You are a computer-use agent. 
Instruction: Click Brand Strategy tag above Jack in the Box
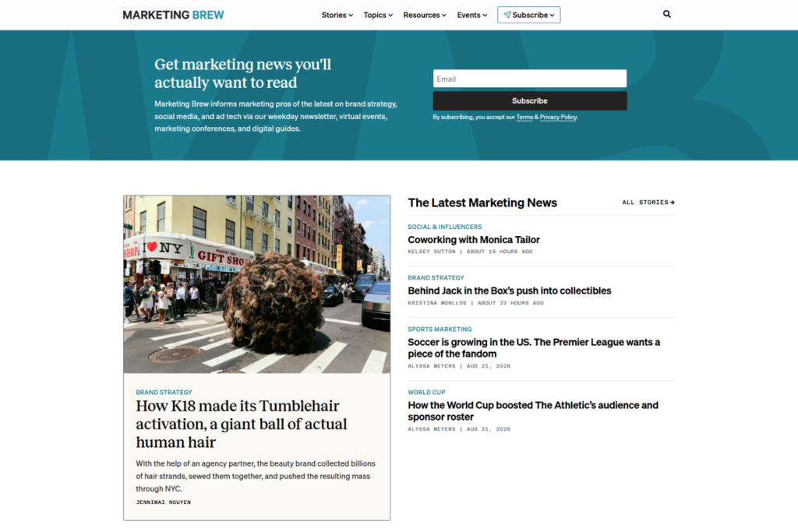coord(436,278)
